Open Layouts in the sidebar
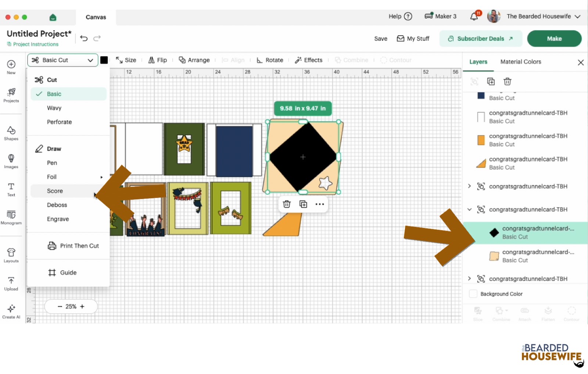The height and width of the screenshot is (374, 588). (11, 255)
